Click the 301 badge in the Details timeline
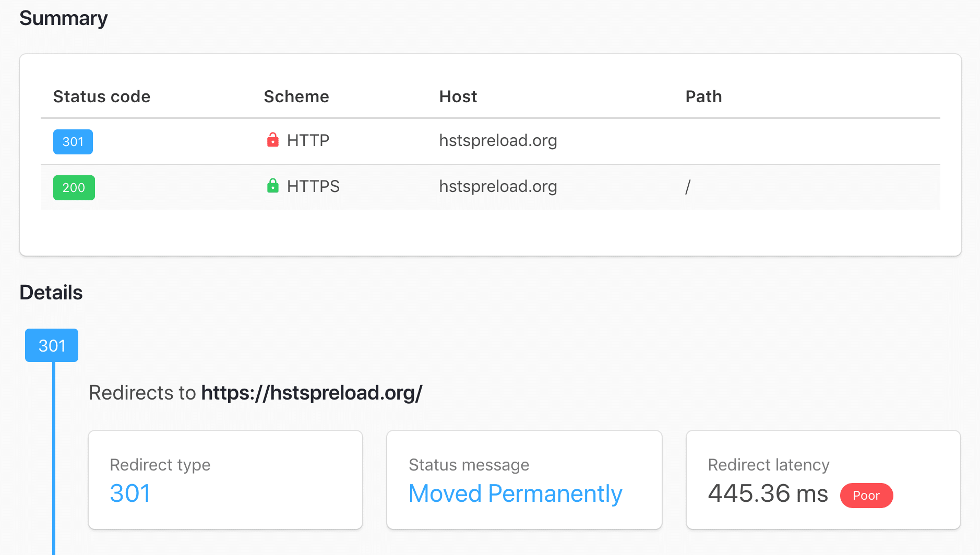Image resolution: width=980 pixels, height=555 pixels. click(x=51, y=345)
